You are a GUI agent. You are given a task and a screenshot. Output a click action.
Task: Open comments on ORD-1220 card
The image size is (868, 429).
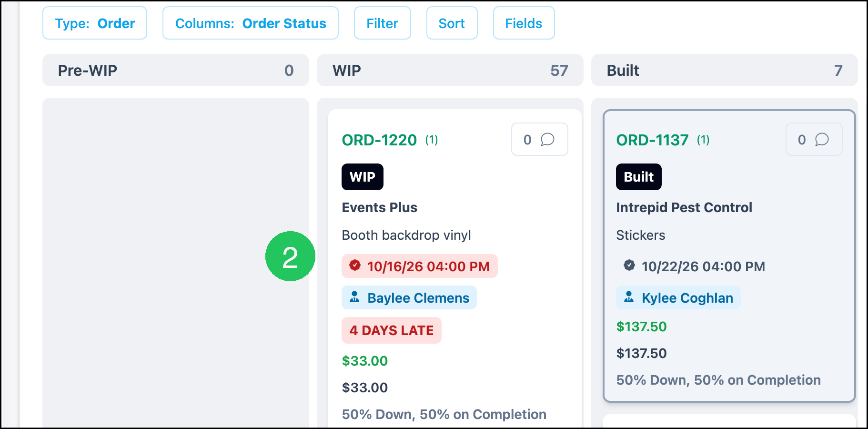pyautogui.click(x=539, y=139)
